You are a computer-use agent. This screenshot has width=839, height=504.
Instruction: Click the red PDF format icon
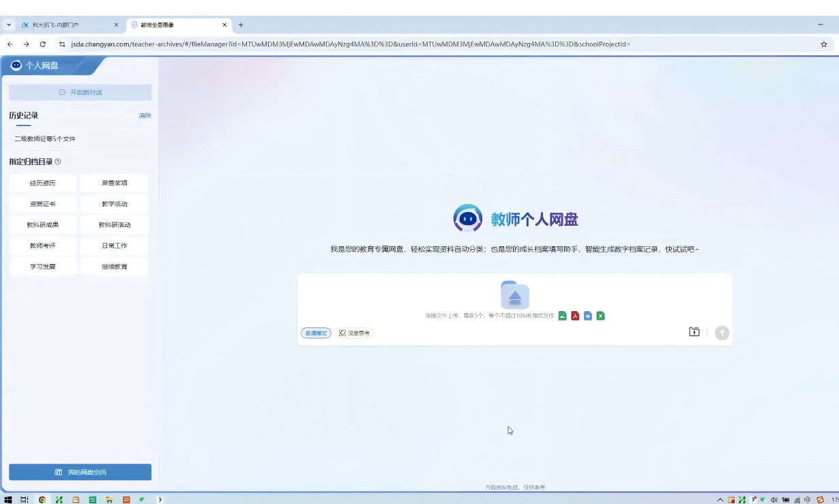(x=575, y=316)
